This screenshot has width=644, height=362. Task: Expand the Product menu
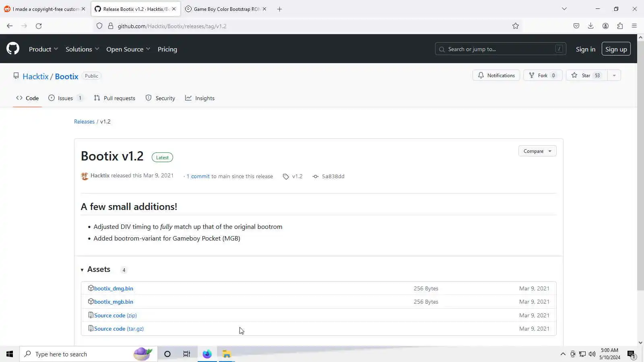43,49
